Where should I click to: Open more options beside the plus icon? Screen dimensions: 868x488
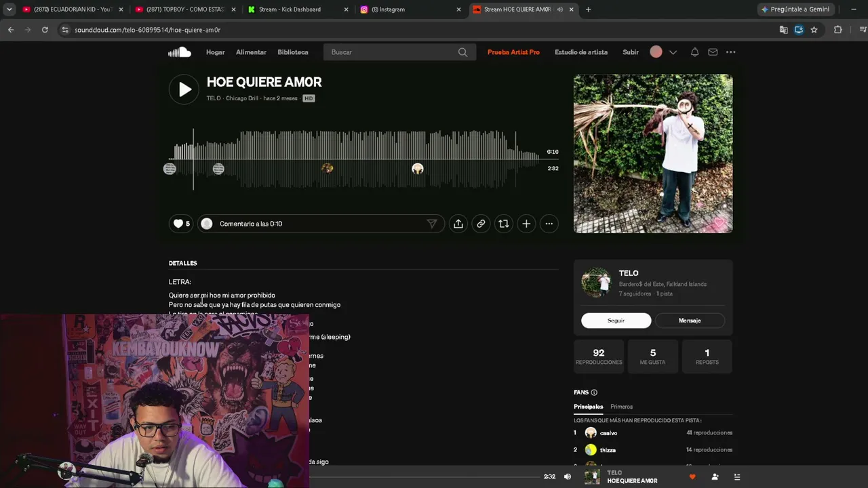tap(549, 224)
